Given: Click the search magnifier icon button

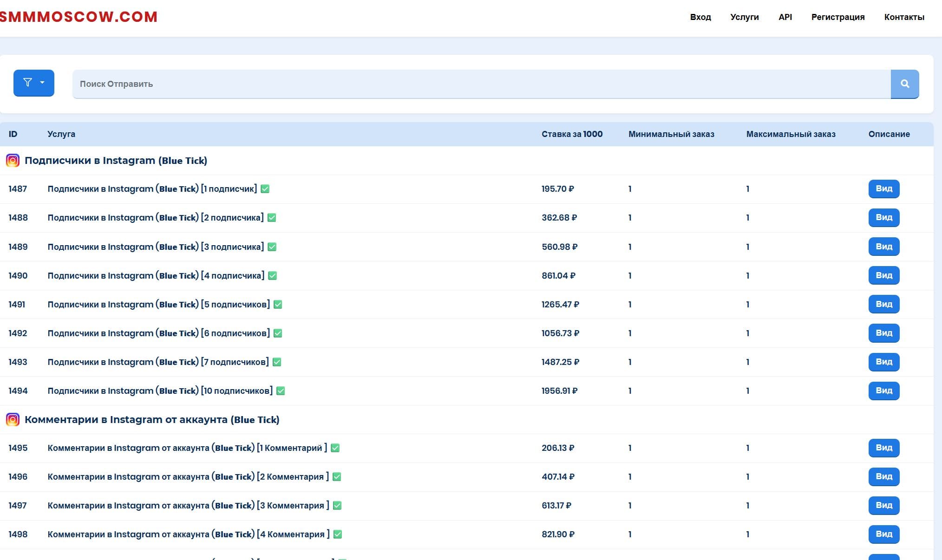Looking at the screenshot, I should click(x=904, y=84).
